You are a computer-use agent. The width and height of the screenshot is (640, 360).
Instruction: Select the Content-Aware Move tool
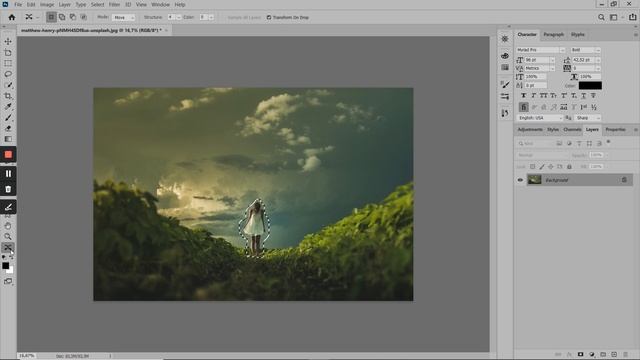tap(8, 247)
